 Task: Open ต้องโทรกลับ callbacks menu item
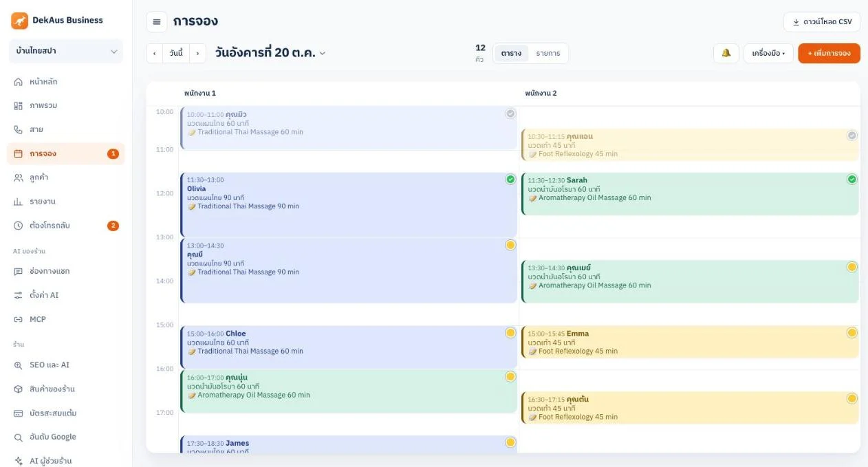point(65,226)
